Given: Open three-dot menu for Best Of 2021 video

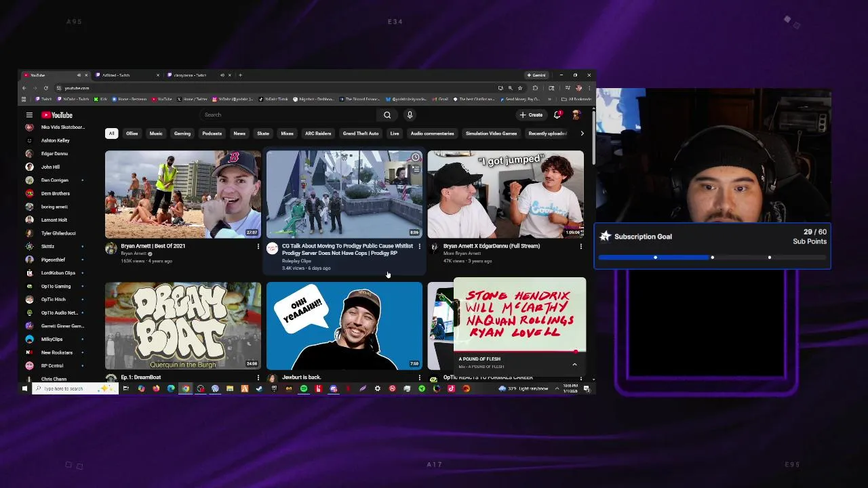Looking at the screenshot, I should (x=258, y=247).
